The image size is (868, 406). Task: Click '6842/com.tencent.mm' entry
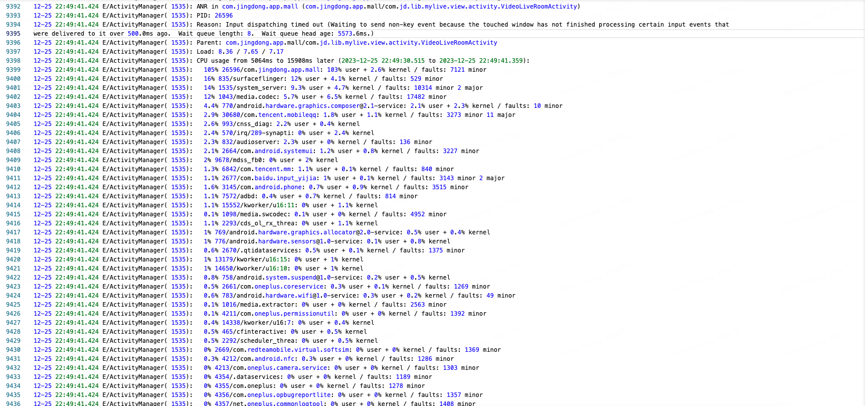pos(256,169)
